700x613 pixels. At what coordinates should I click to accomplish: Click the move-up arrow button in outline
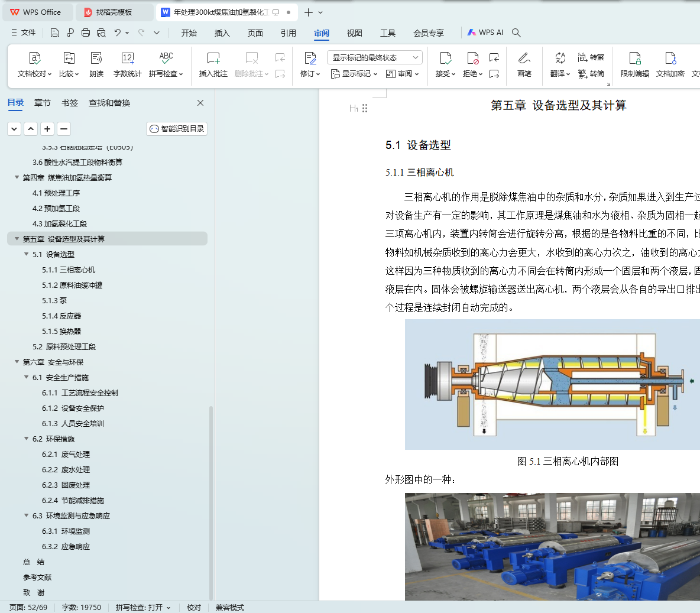point(31,129)
